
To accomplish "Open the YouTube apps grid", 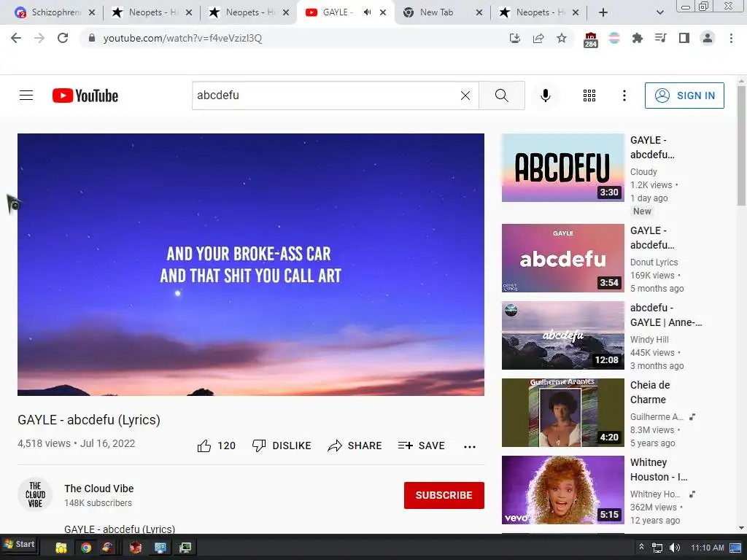I will [x=589, y=96].
